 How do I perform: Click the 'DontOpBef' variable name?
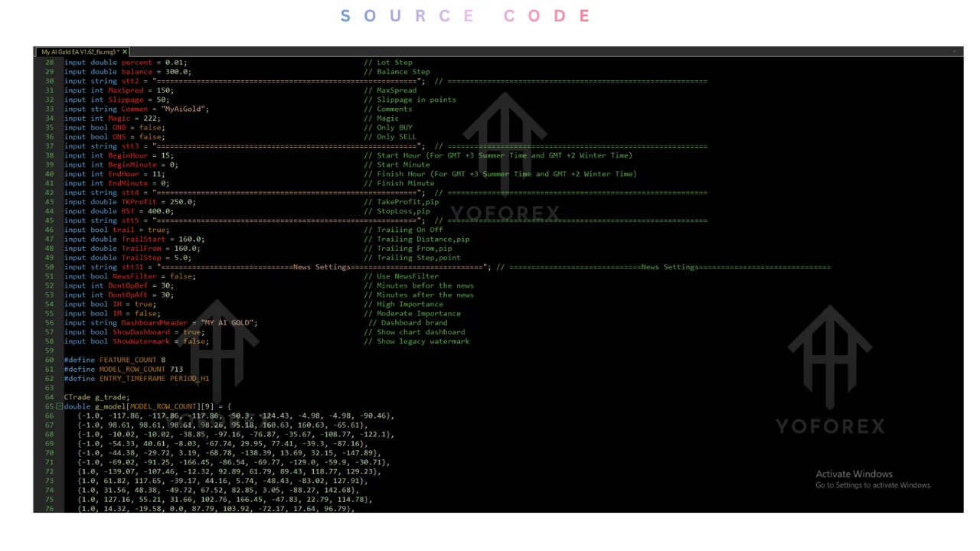pos(128,285)
